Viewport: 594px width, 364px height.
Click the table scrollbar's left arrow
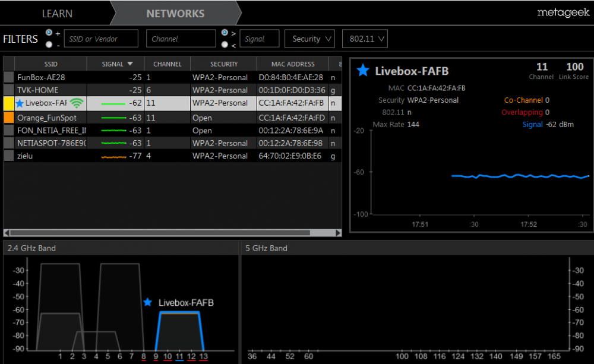pos(7,233)
